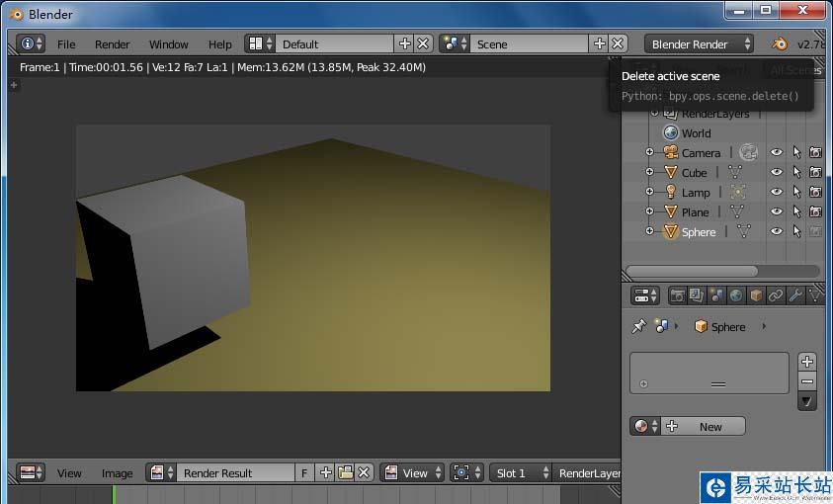Toggle the pin icon in properties panel
The image size is (833, 504).
coord(638,326)
